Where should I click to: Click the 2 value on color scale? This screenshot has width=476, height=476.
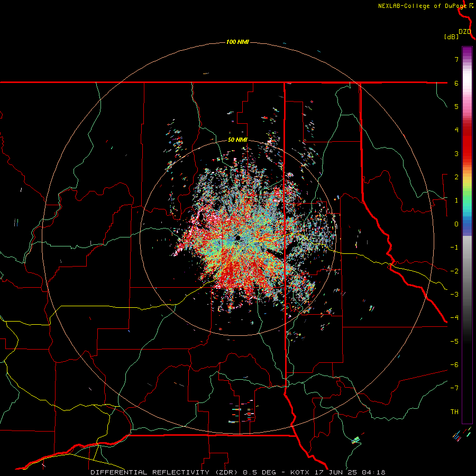(456, 177)
